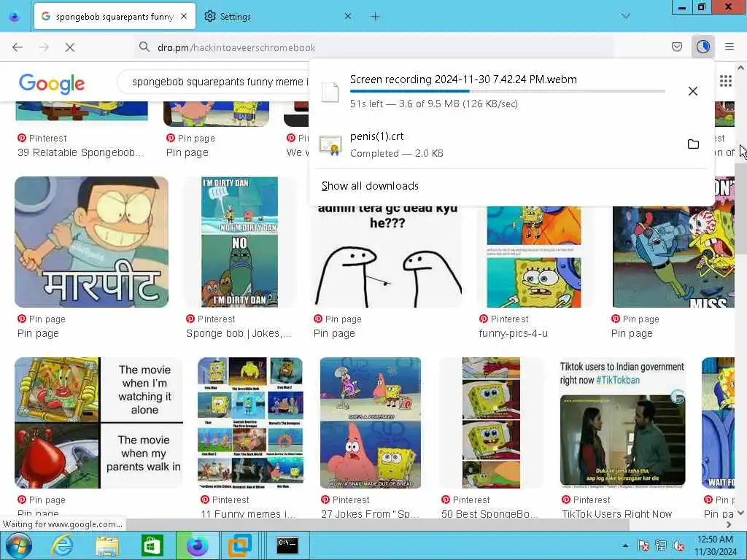Open the TikTok users Indian government meme
The width and height of the screenshot is (747, 560).
coord(622,423)
